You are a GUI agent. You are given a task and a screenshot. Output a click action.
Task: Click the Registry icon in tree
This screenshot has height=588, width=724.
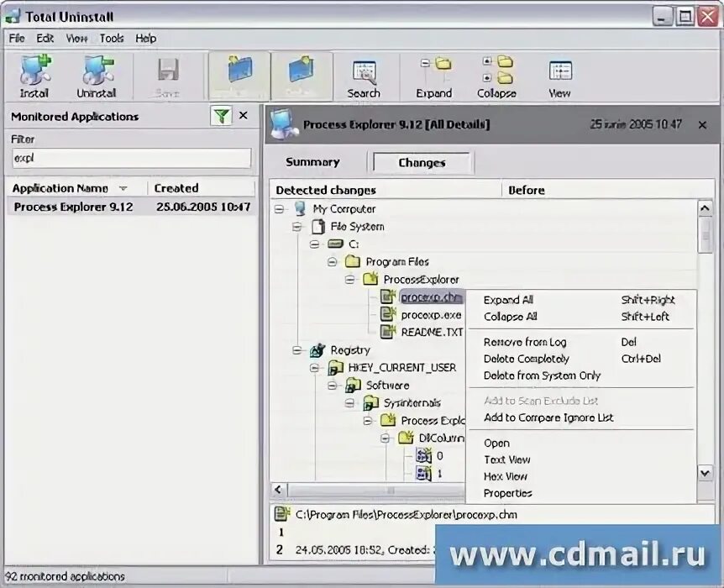coord(317,350)
